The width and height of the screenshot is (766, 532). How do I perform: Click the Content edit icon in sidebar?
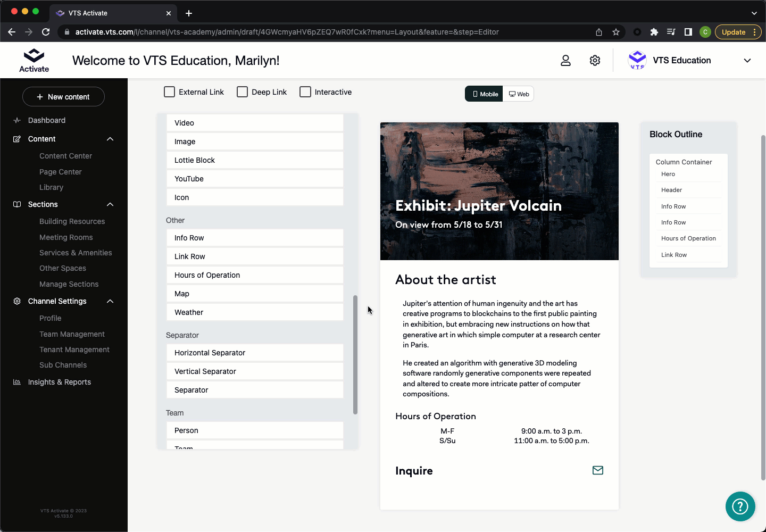(x=17, y=139)
